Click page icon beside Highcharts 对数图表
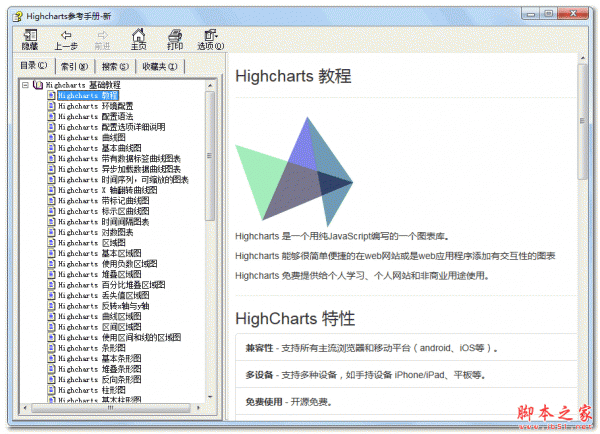 pos(51,232)
